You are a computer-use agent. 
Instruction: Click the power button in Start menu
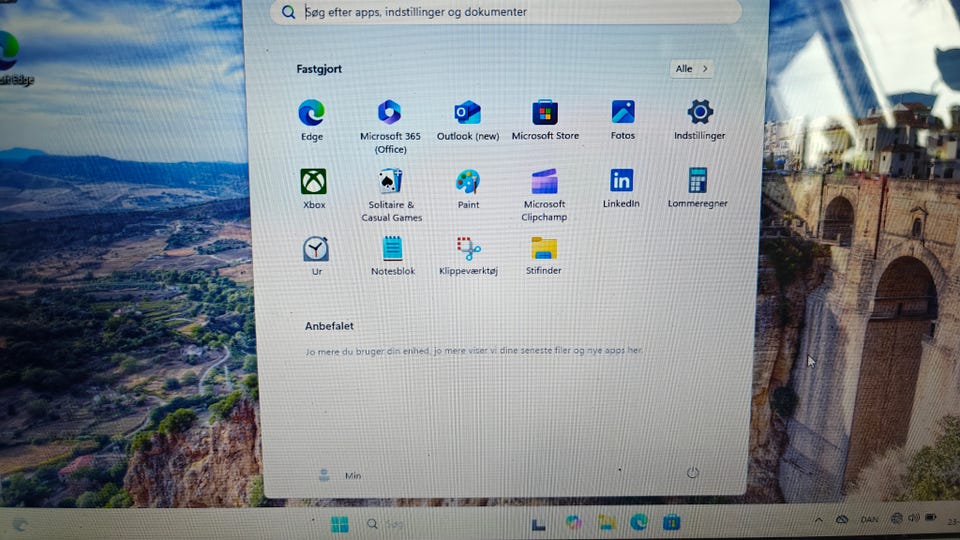(692, 473)
